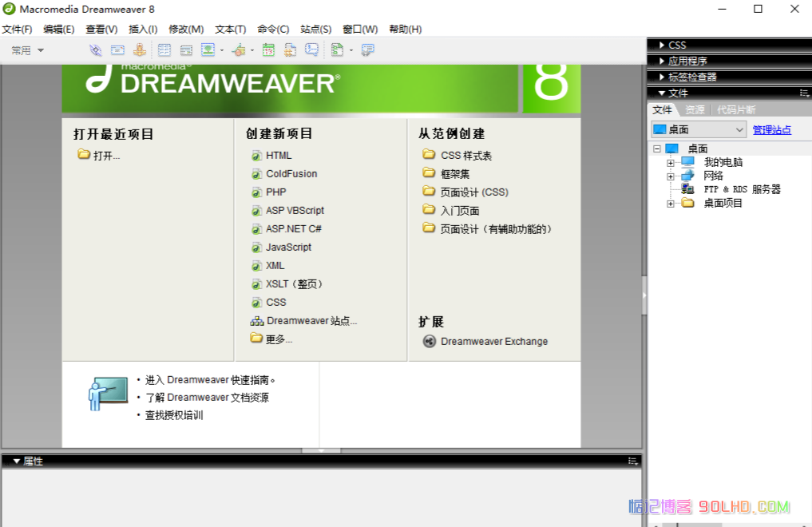Expand the 桌面项目 tree node
The height and width of the screenshot is (527, 812).
coord(671,204)
